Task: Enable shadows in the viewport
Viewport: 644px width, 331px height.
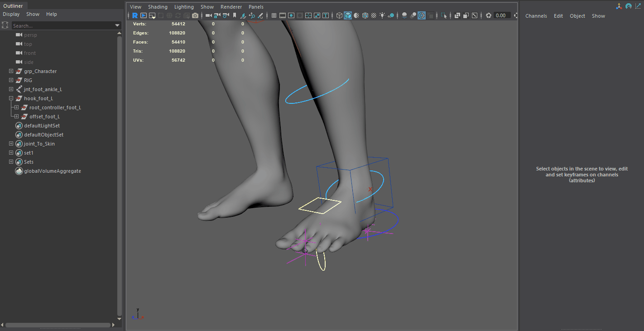Action: tap(404, 15)
